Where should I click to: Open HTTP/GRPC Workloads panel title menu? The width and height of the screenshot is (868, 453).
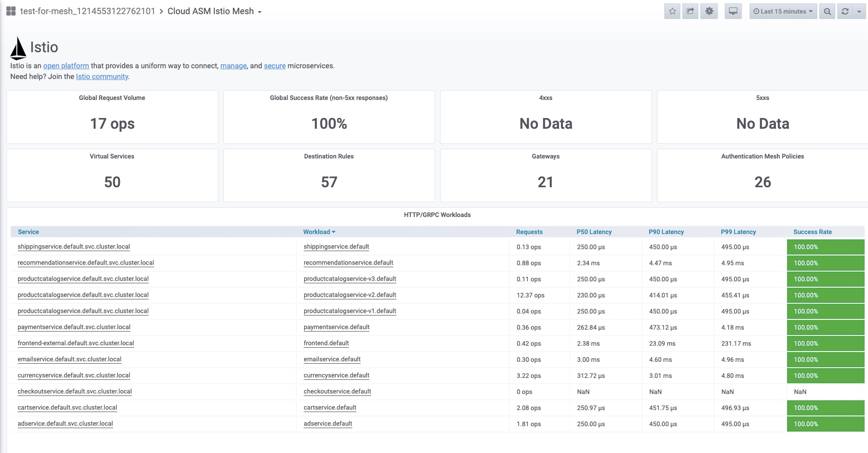(x=437, y=215)
